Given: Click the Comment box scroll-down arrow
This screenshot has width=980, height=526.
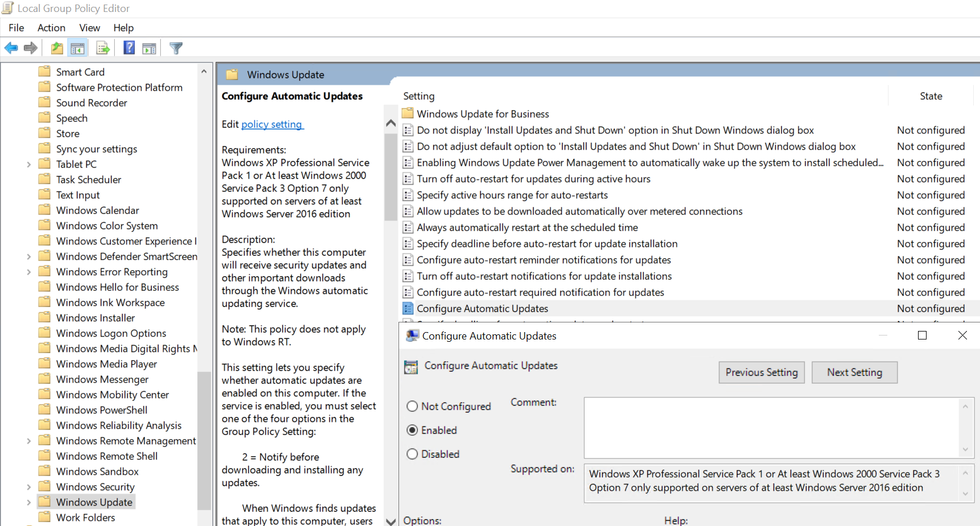Looking at the screenshot, I should [x=965, y=450].
